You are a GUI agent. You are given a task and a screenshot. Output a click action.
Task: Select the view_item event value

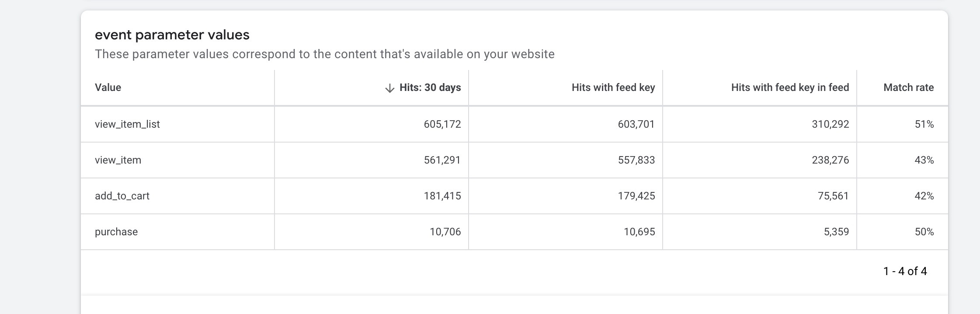pos(118,160)
